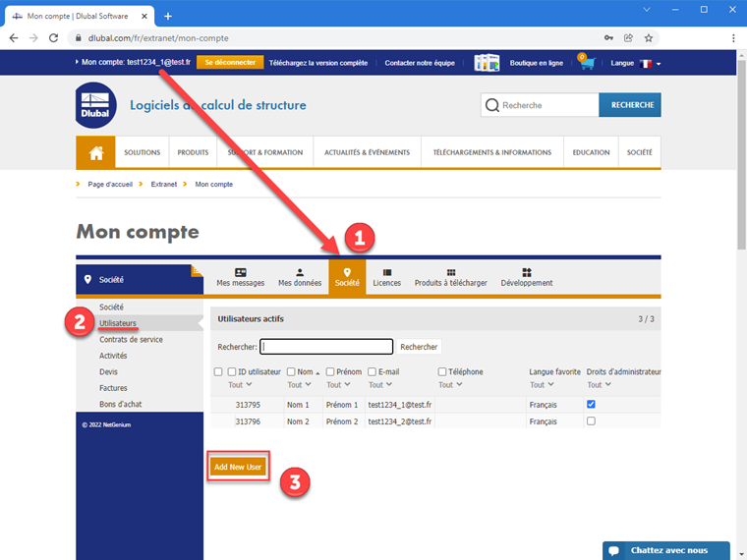747x560 pixels.
Task: Click the magnifier icon in search box
Action: [491, 105]
